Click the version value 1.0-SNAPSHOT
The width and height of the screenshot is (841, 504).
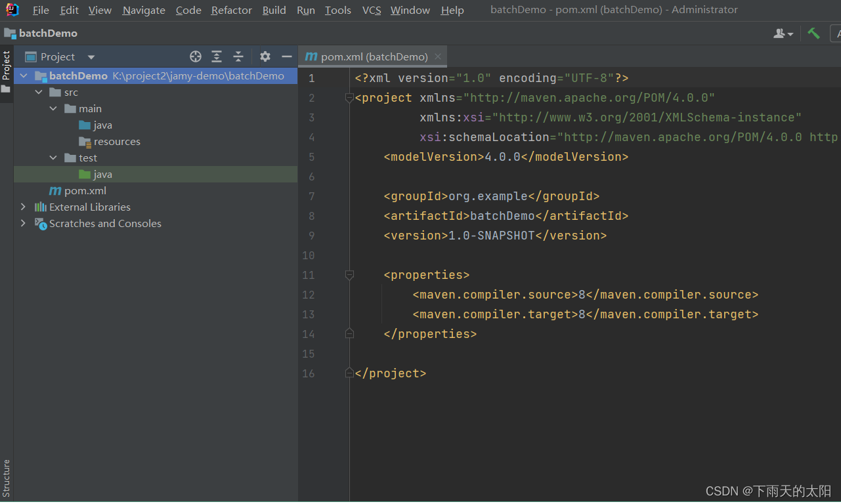[x=491, y=236]
